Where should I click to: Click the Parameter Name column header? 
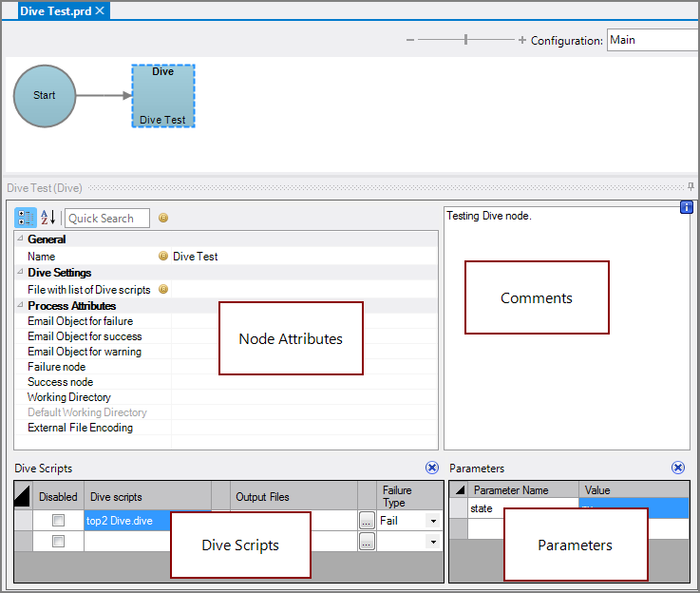pyautogui.click(x=523, y=489)
